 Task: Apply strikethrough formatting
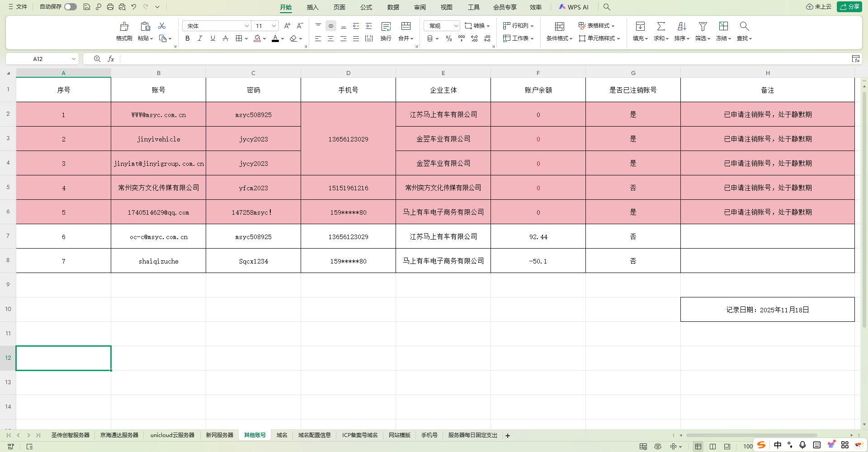click(x=225, y=38)
